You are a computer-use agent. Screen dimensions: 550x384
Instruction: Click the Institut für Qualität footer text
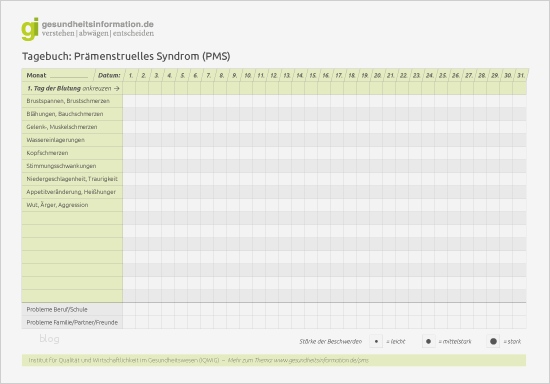[124, 360]
